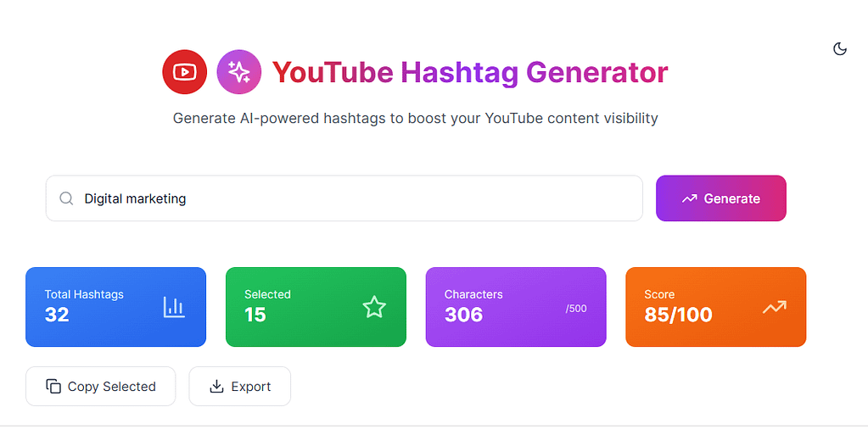This screenshot has width=868, height=435.
Task: Click the YouTube Hashtag Generator heading
Action: click(x=470, y=73)
